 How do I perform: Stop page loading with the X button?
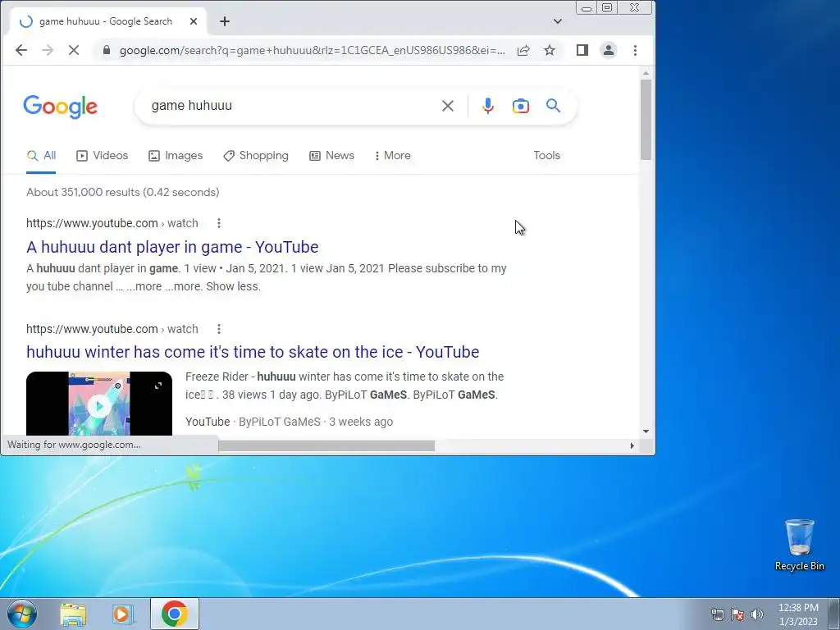(x=74, y=50)
